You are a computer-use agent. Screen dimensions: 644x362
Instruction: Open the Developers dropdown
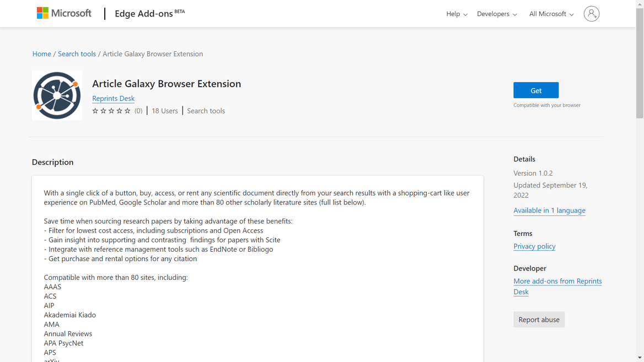(x=496, y=13)
